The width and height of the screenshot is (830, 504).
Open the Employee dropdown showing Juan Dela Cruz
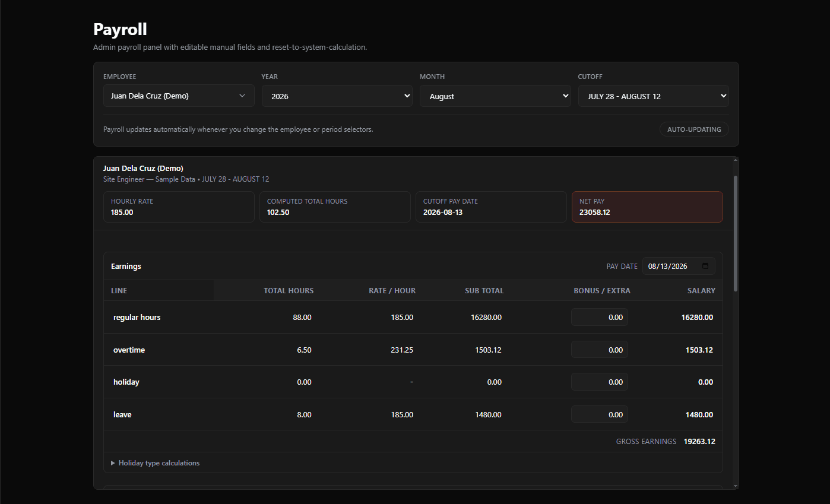179,96
